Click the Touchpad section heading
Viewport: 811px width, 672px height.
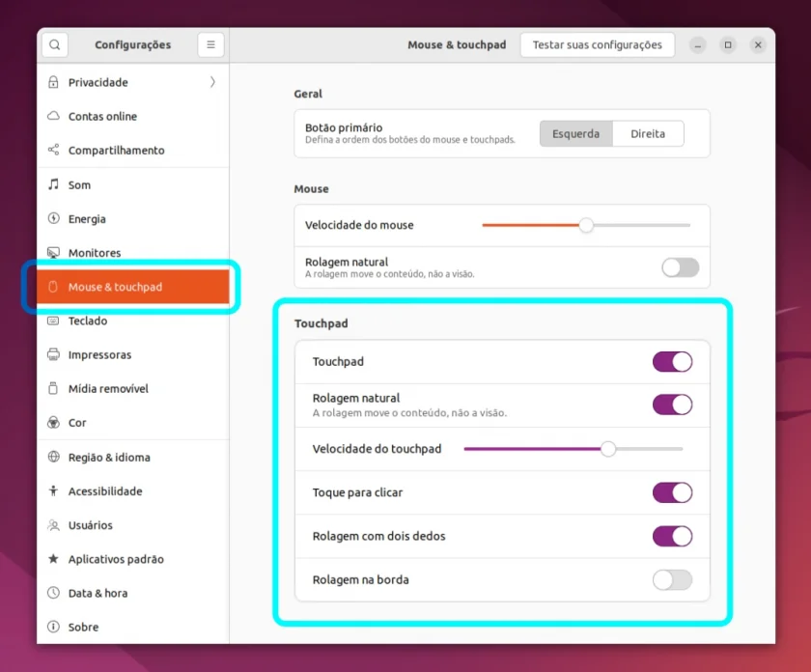[x=322, y=323]
